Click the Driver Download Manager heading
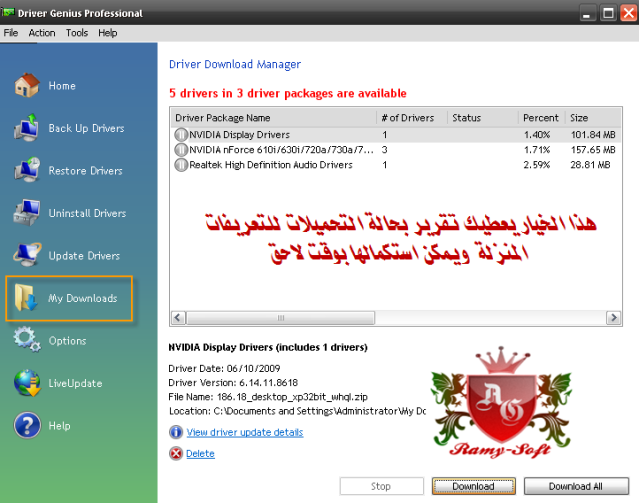 235,64
